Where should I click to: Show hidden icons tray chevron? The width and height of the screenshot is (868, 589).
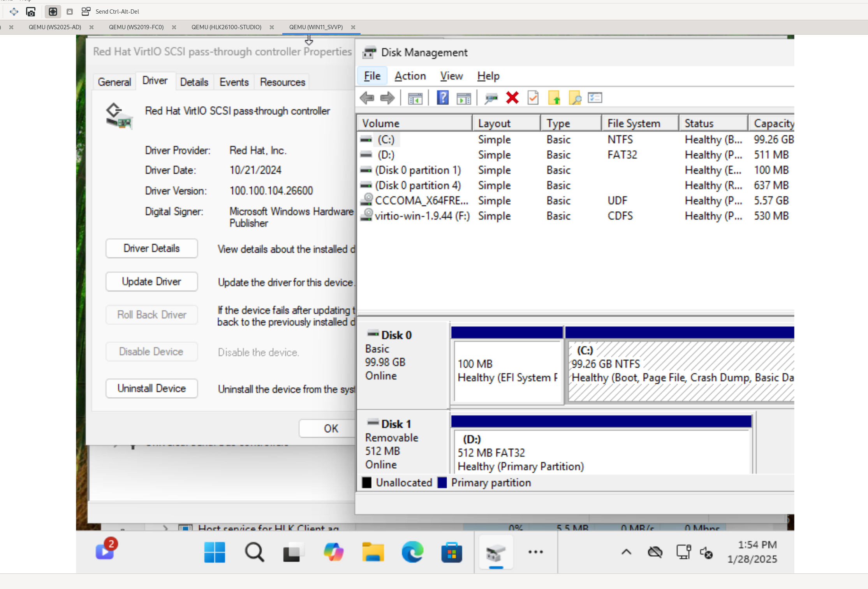tap(626, 552)
